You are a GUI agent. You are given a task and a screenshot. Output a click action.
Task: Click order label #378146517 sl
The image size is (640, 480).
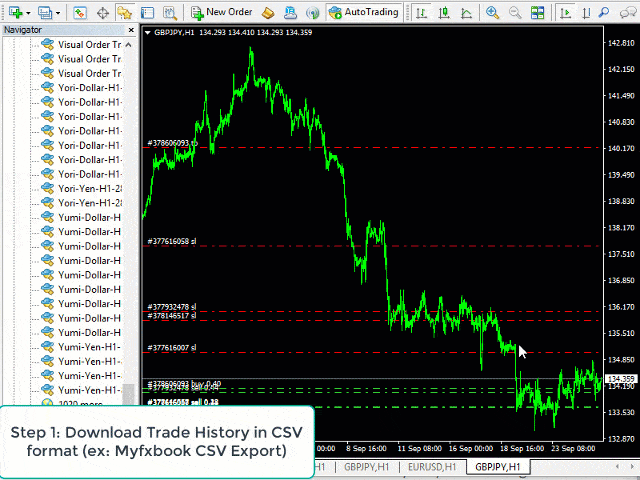(171, 316)
